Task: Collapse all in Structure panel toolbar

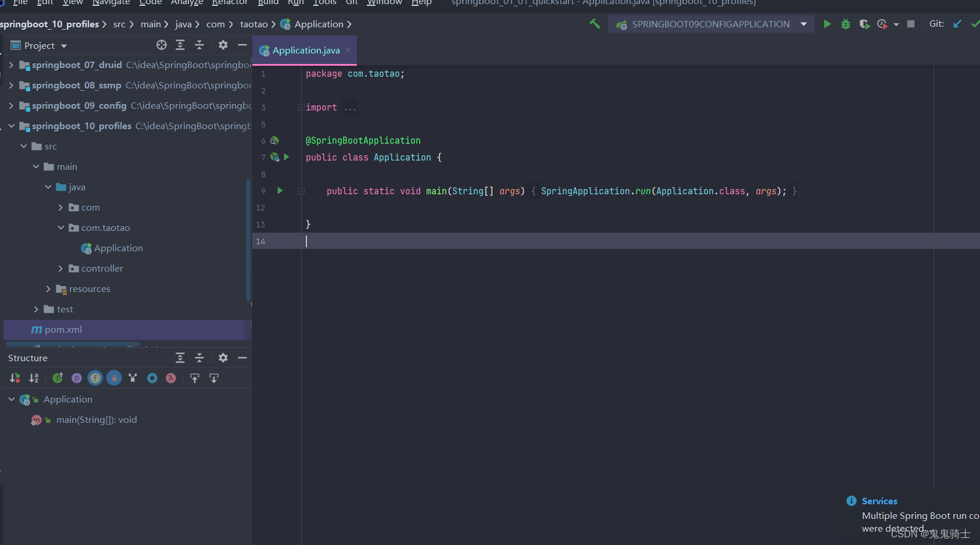Action: pyautogui.click(x=199, y=358)
